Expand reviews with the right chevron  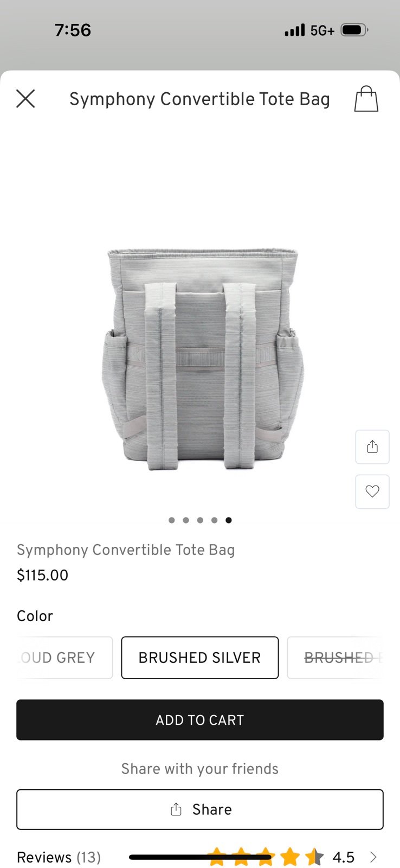click(x=373, y=857)
